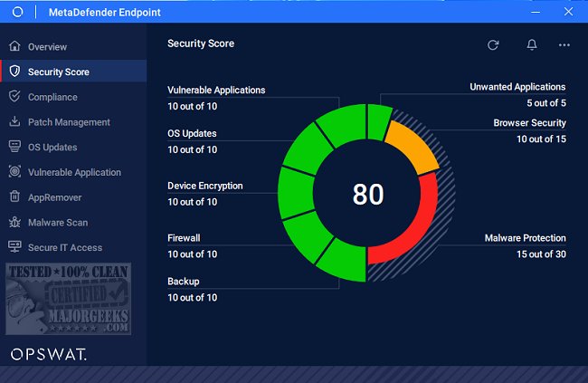The width and height of the screenshot is (588, 383).
Task: Click the '5 out of 5' value
Action: coord(546,103)
